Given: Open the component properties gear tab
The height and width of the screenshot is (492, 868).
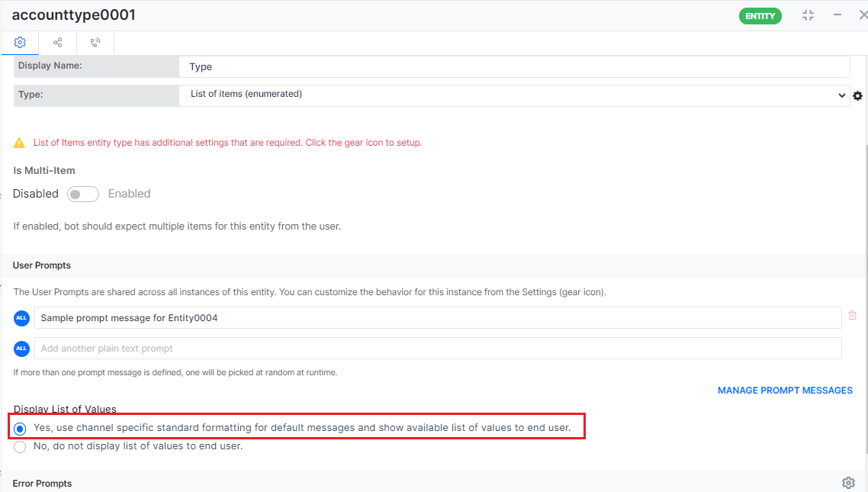Looking at the screenshot, I should [x=20, y=43].
